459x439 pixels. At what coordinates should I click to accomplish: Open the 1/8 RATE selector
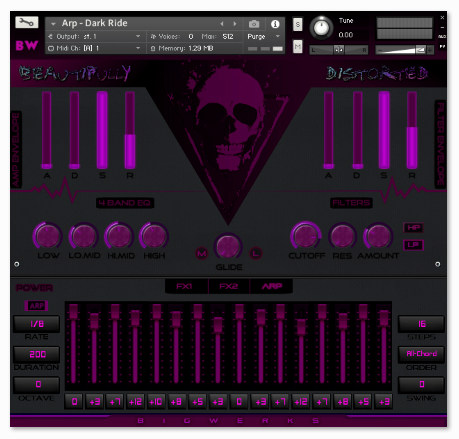click(37, 324)
